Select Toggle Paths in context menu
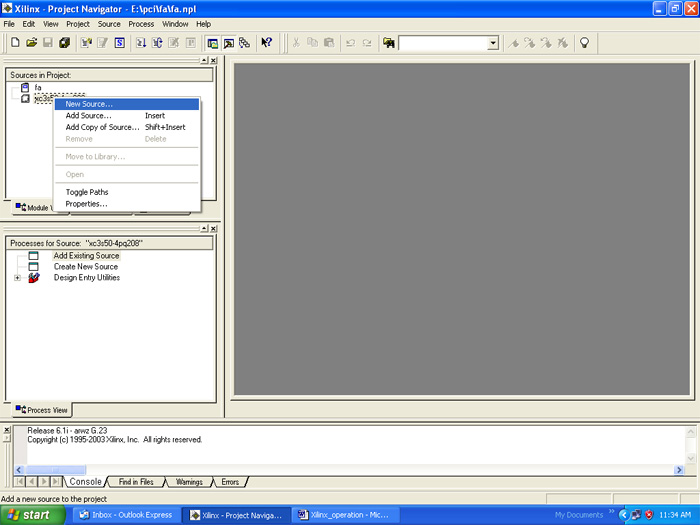Screen dimensions: 700x525 [x=127, y=192]
